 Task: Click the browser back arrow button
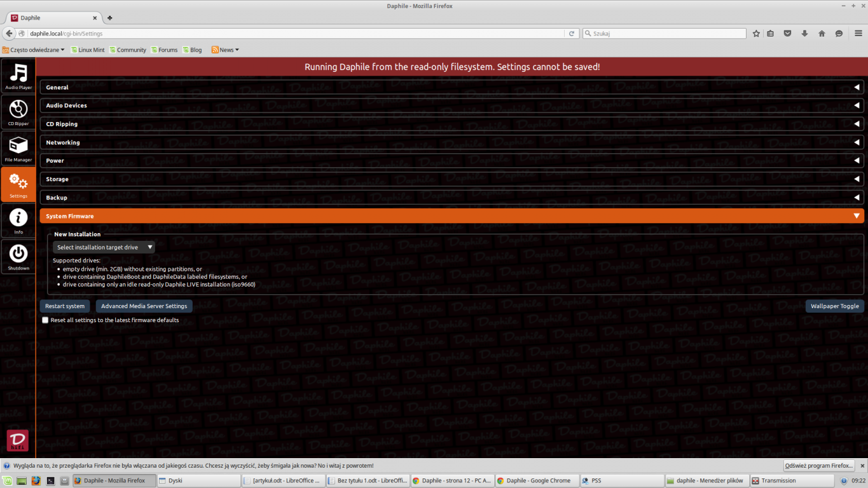pos(9,33)
